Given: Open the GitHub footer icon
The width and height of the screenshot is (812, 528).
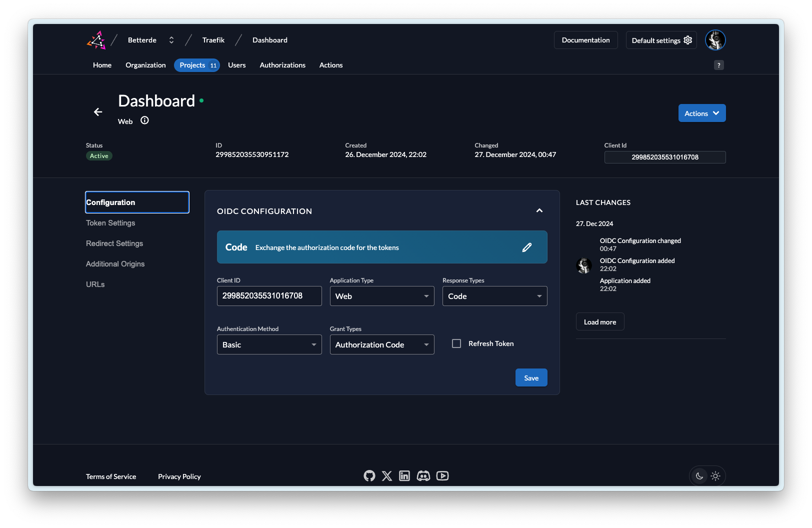Looking at the screenshot, I should tap(369, 476).
